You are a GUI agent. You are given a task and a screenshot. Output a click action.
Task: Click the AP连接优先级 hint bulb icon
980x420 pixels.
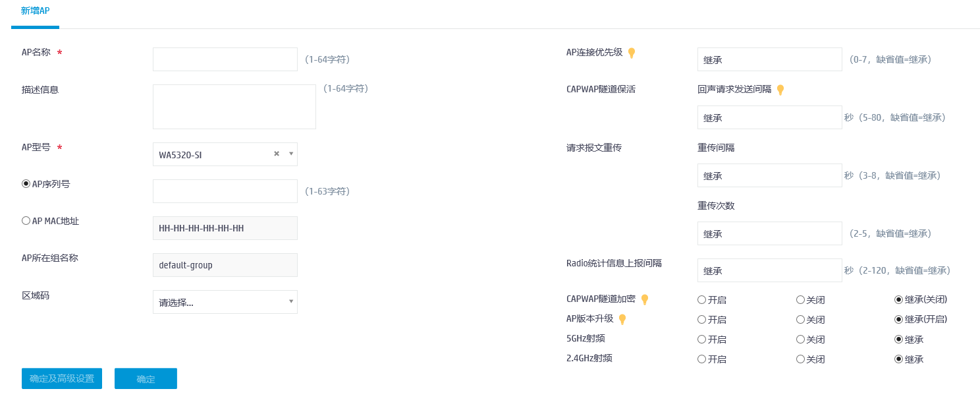click(631, 53)
